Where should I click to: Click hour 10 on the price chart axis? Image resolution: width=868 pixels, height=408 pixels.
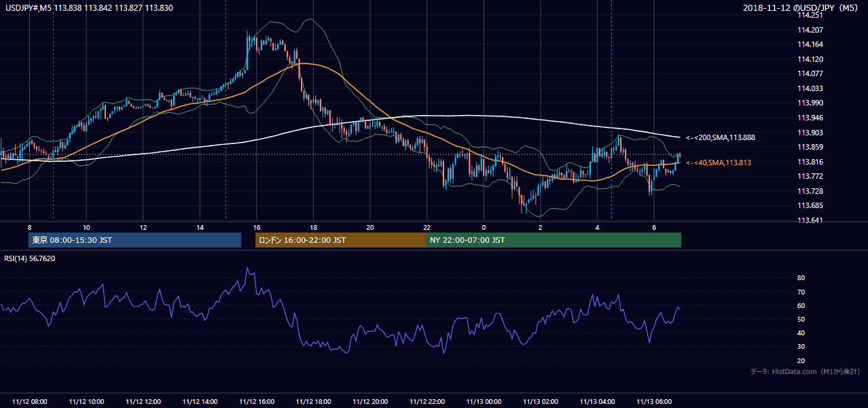[x=86, y=226]
